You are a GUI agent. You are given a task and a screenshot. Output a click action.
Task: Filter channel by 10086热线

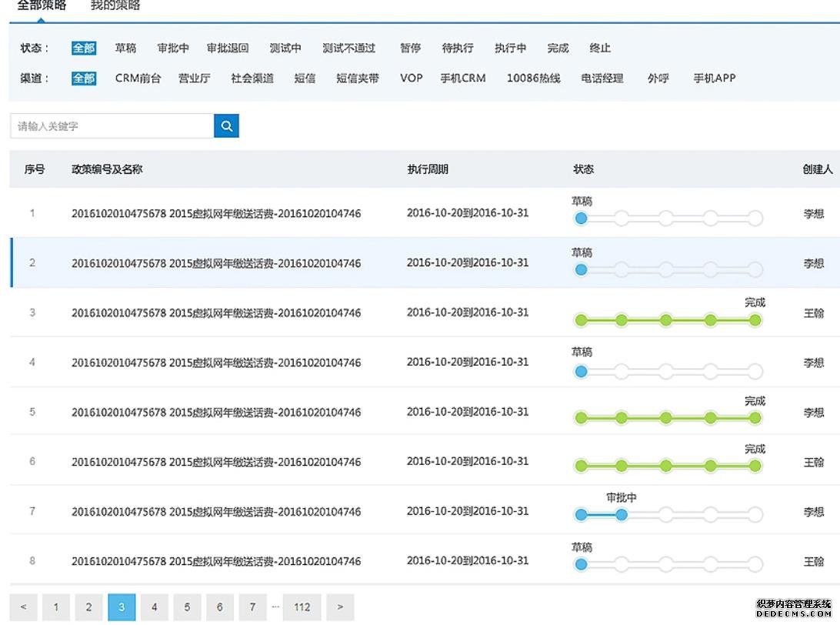coord(534,79)
